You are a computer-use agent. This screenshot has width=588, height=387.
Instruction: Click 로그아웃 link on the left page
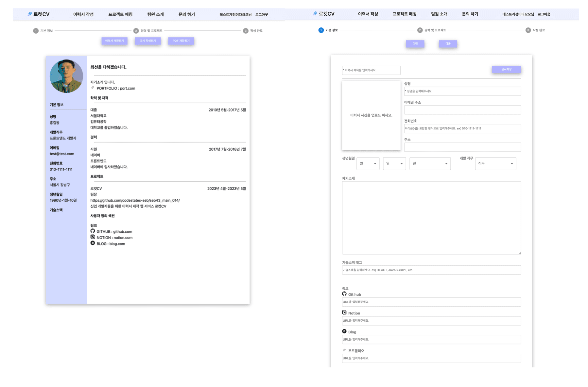(x=262, y=15)
